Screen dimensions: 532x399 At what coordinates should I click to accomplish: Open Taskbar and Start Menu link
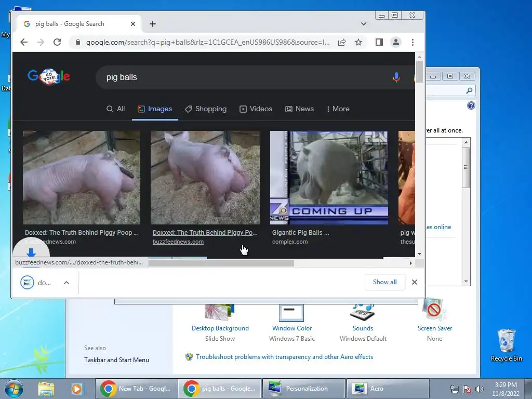[116, 360]
